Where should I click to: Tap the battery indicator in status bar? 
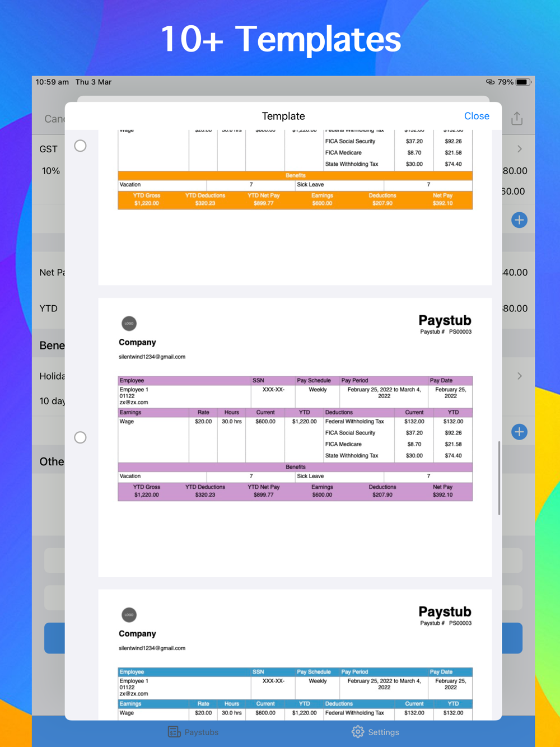(x=523, y=82)
